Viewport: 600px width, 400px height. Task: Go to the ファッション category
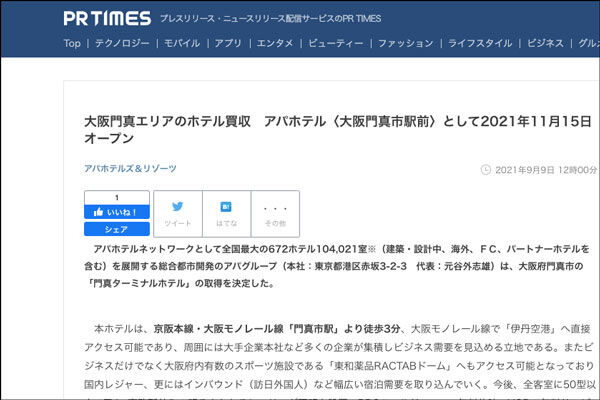pyautogui.click(x=406, y=43)
